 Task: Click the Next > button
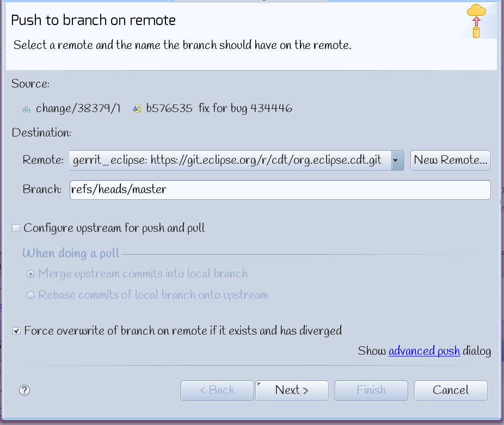click(292, 390)
